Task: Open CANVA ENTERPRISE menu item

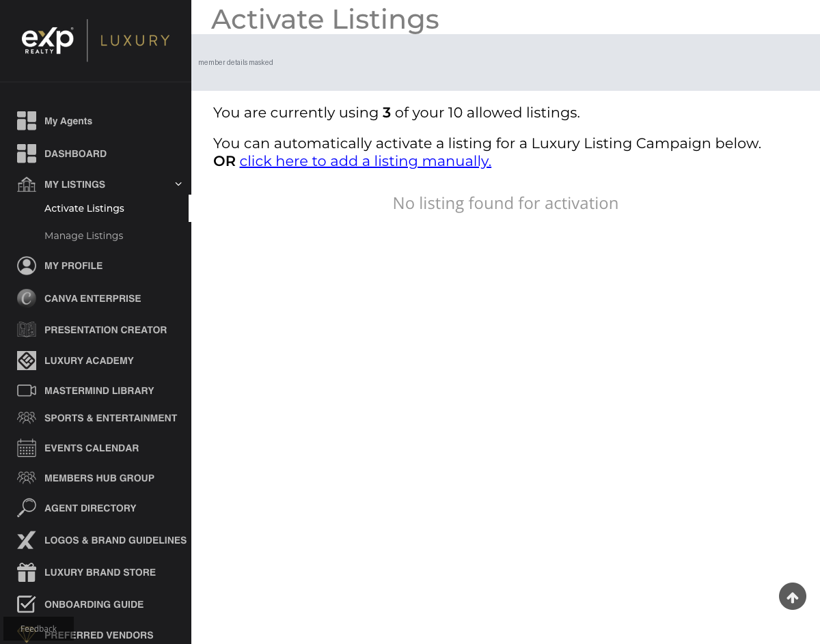Action: click(x=92, y=298)
